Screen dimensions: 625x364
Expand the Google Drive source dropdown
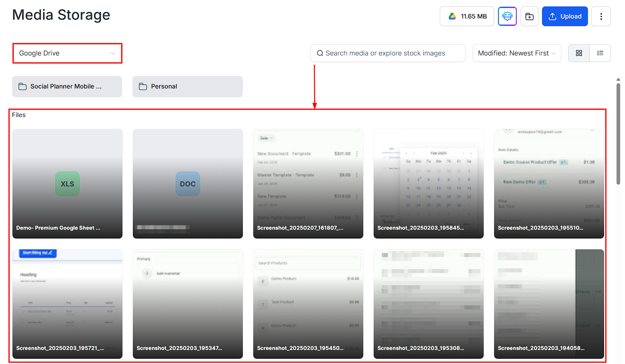pyautogui.click(x=67, y=53)
